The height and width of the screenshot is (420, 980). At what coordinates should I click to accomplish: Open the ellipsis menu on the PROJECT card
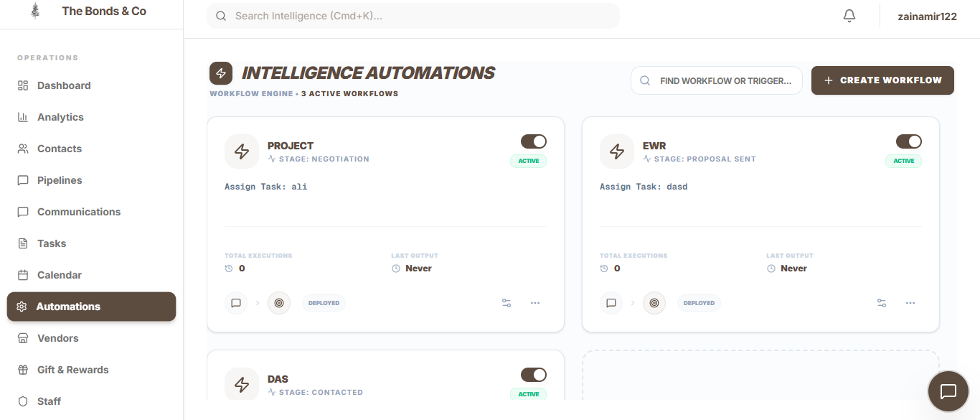[535, 303]
